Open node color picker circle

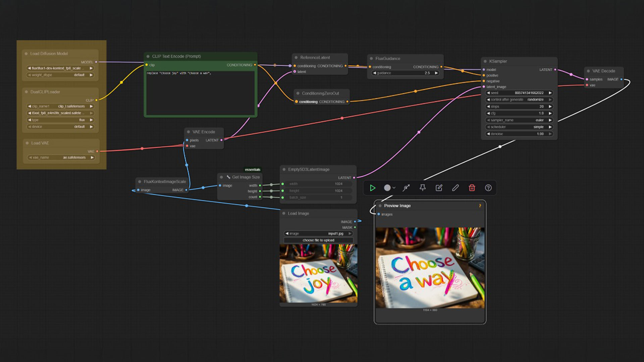tap(387, 188)
